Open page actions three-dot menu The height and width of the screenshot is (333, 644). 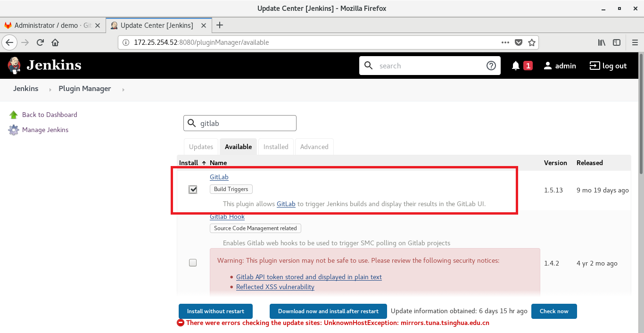pyautogui.click(x=505, y=42)
